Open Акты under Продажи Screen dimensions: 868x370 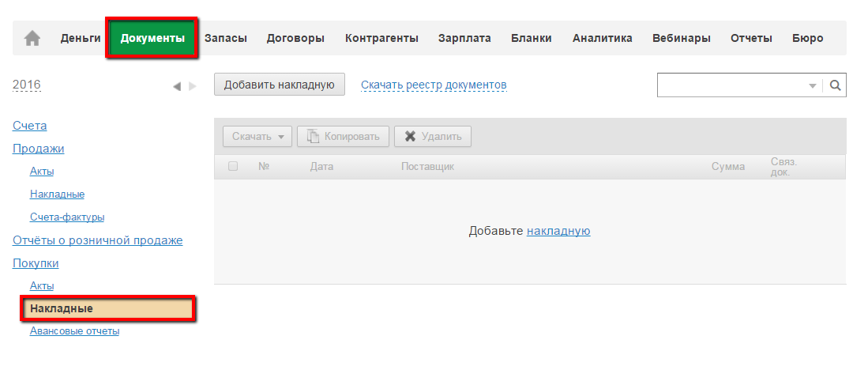pos(42,171)
